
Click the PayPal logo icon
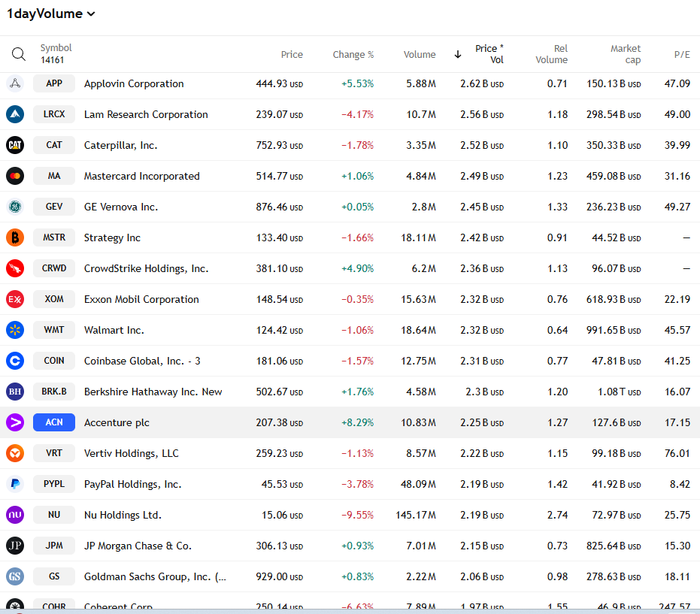(15, 484)
